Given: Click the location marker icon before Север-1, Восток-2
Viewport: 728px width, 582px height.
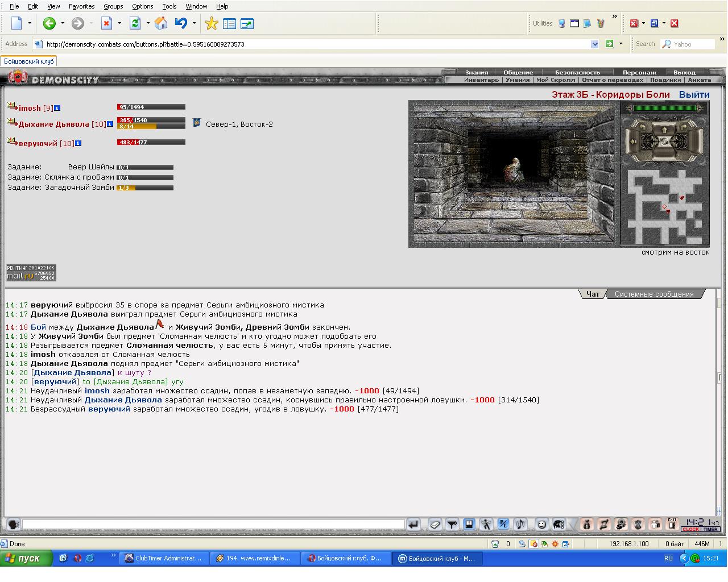Looking at the screenshot, I should tap(197, 123).
